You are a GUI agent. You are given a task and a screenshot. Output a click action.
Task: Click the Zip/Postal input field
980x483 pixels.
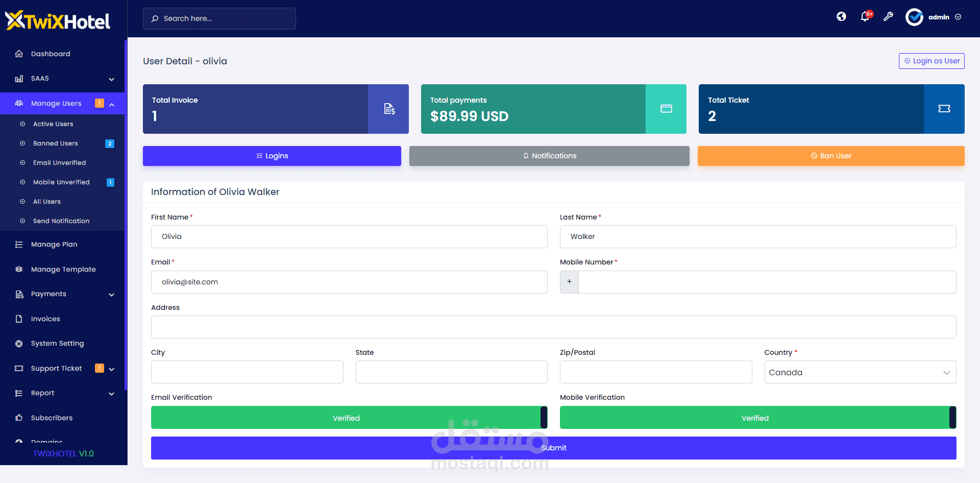tap(656, 372)
